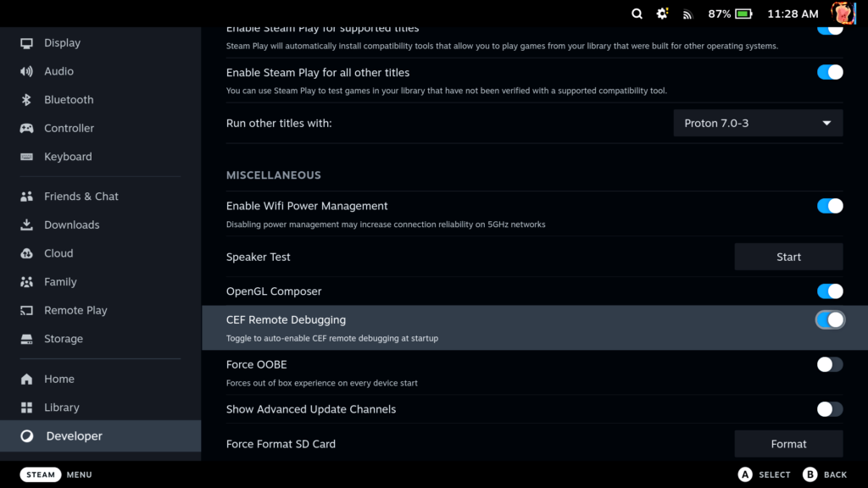
Task: Open Bluetooth settings from the sidebar
Action: pyautogui.click(x=68, y=99)
